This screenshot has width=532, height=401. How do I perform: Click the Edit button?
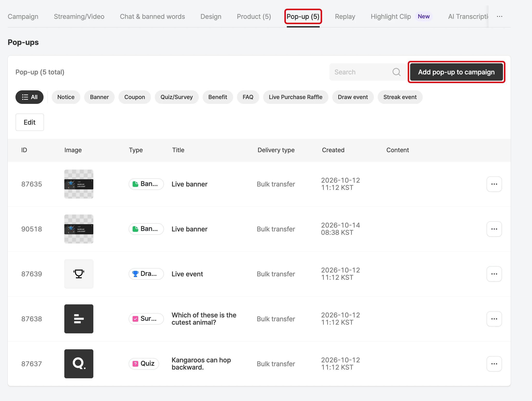(x=30, y=122)
